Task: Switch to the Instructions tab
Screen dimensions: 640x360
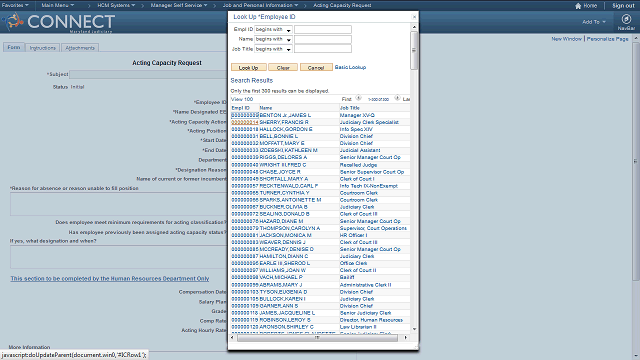Action: pos(42,48)
